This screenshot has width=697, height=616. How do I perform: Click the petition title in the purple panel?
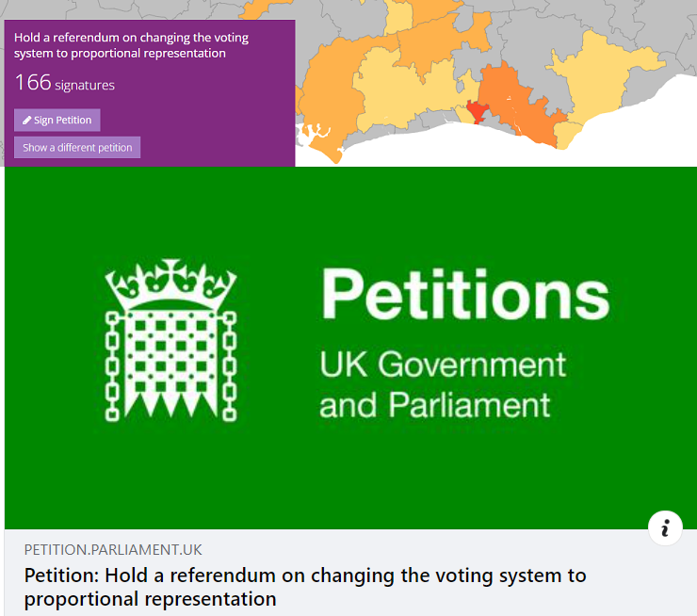click(120, 46)
